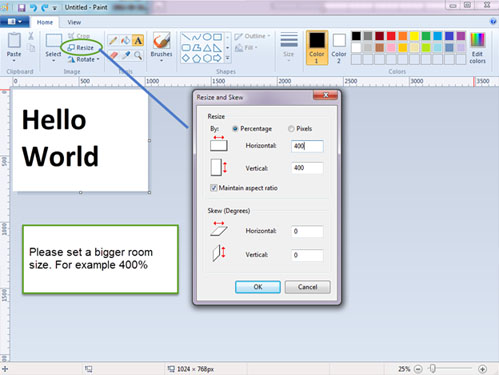
Task: Click the zoom out minus button
Action: click(x=418, y=369)
